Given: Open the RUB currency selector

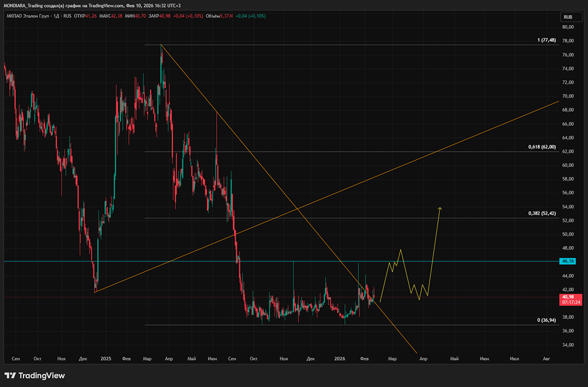Looking at the screenshot, I should [x=570, y=17].
